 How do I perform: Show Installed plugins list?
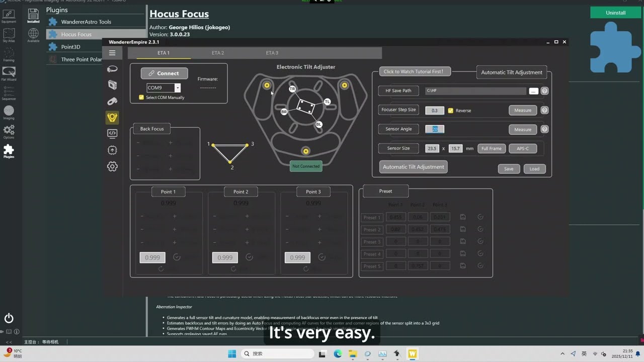[33, 16]
